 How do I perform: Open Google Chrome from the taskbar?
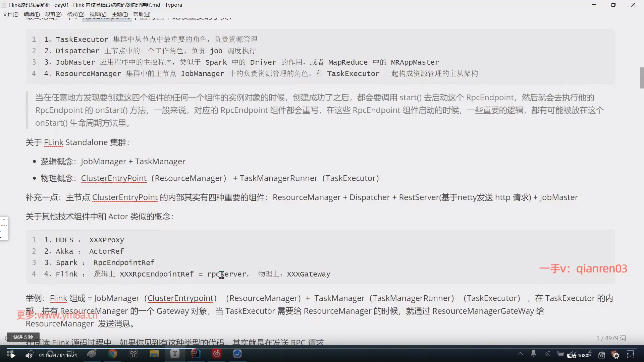tap(113, 354)
